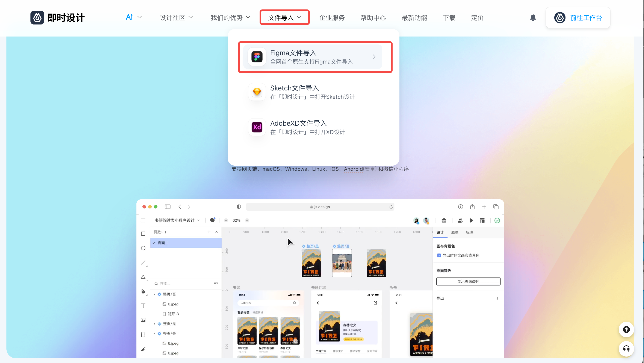644x363 pixels.
Task: Click the browser forward arrow in mockup
Action: (x=189, y=207)
